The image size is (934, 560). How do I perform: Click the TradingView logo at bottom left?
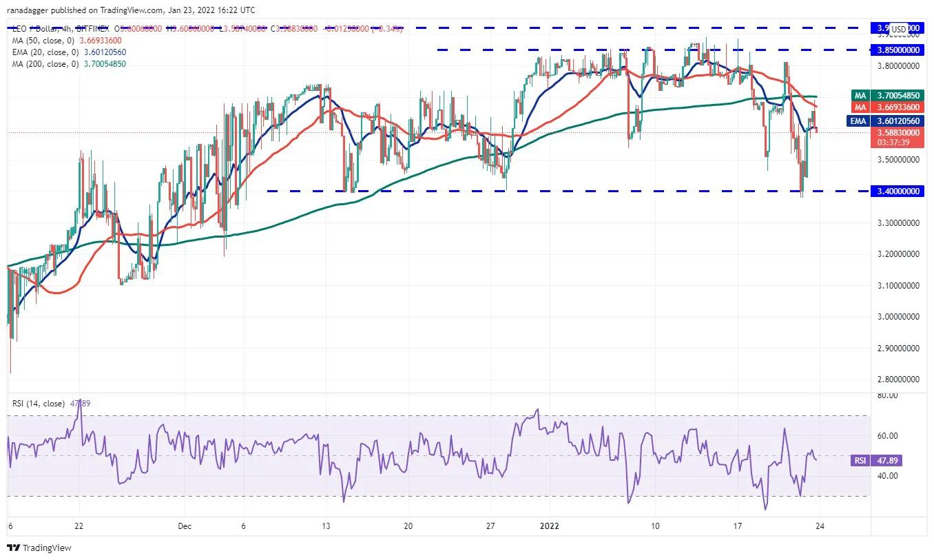click(x=39, y=548)
